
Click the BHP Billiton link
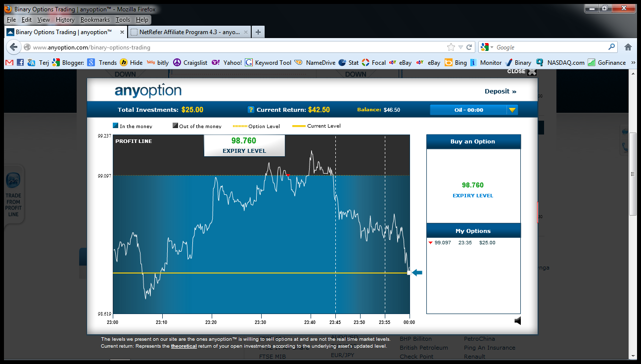415,339
